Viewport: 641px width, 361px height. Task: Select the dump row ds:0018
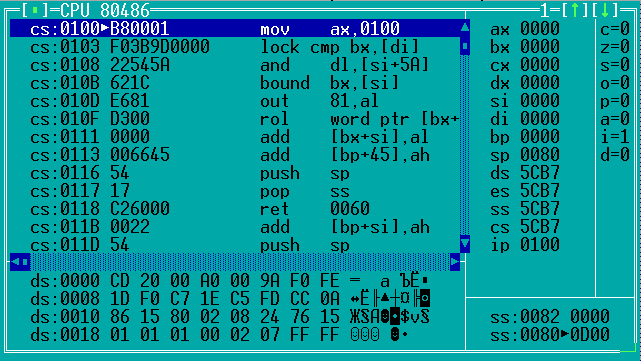pyautogui.click(x=230, y=334)
